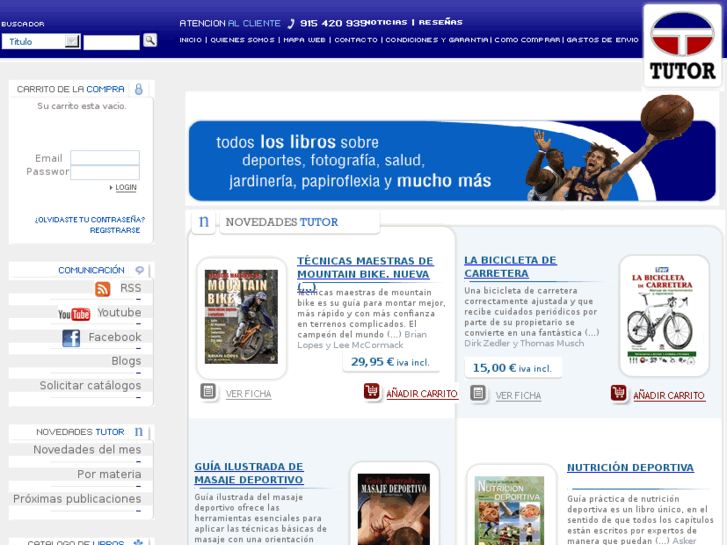The width and height of the screenshot is (727, 545).
Task: Open Gastos de Envio page
Action: [602, 40]
